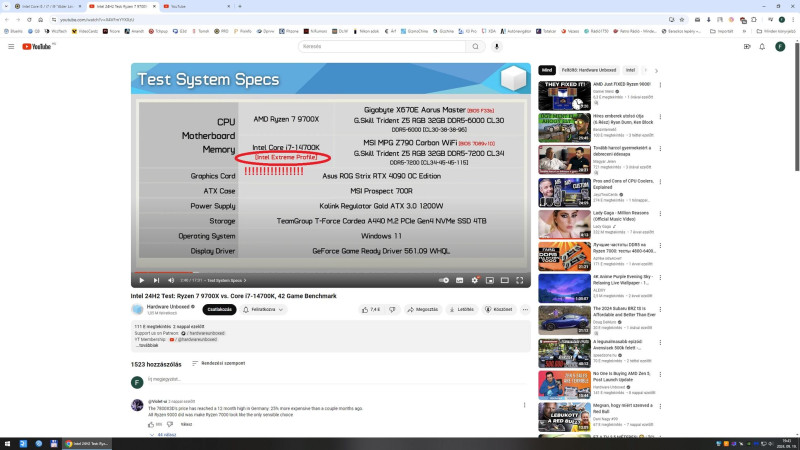This screenshot has width=800, height=450.
Task: Open options menu for first comment
Action: pos(524,405)
